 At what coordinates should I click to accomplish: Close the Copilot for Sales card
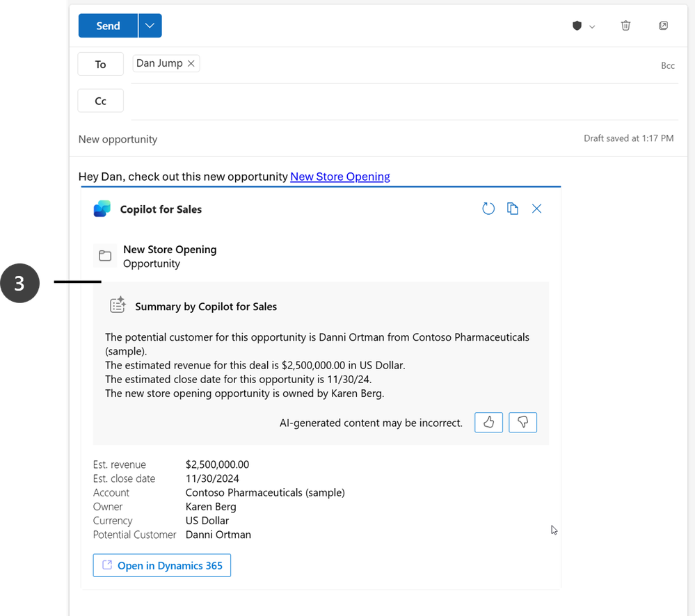(536, 209)
